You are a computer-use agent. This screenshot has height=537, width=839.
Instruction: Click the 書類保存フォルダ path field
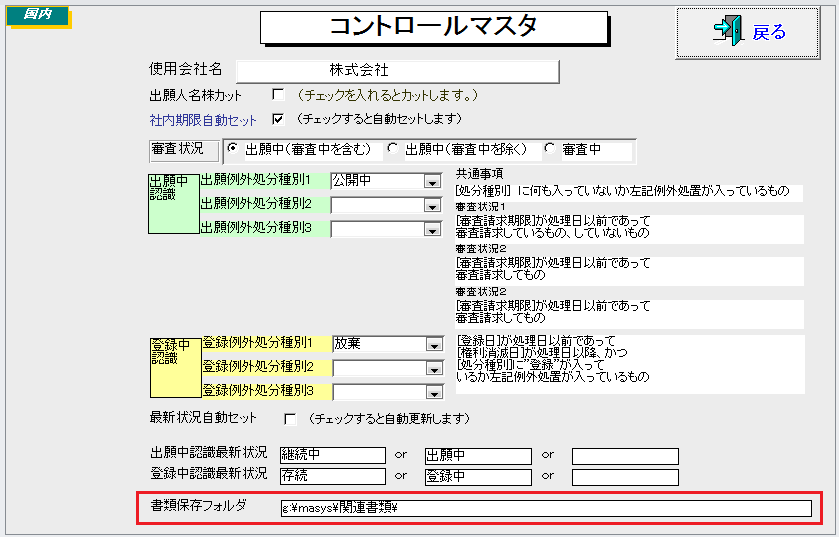545,508
